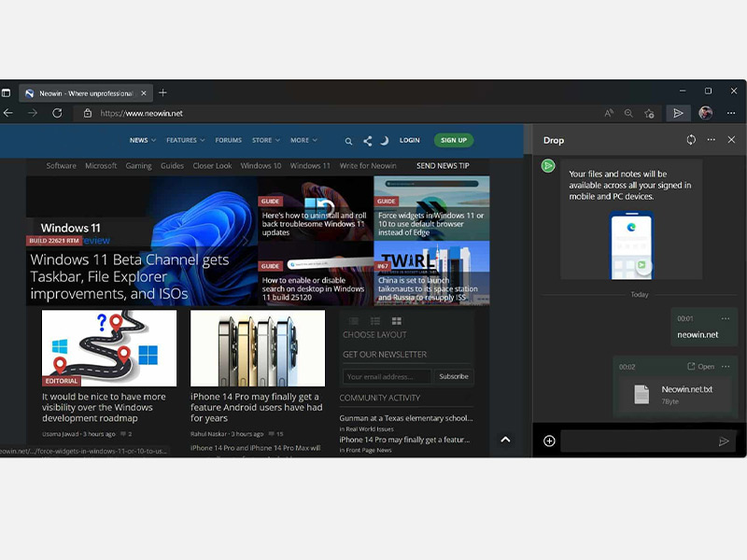This screenshot has height=560, width=747.
Task: Select the list layout icon
Action: 375,321
